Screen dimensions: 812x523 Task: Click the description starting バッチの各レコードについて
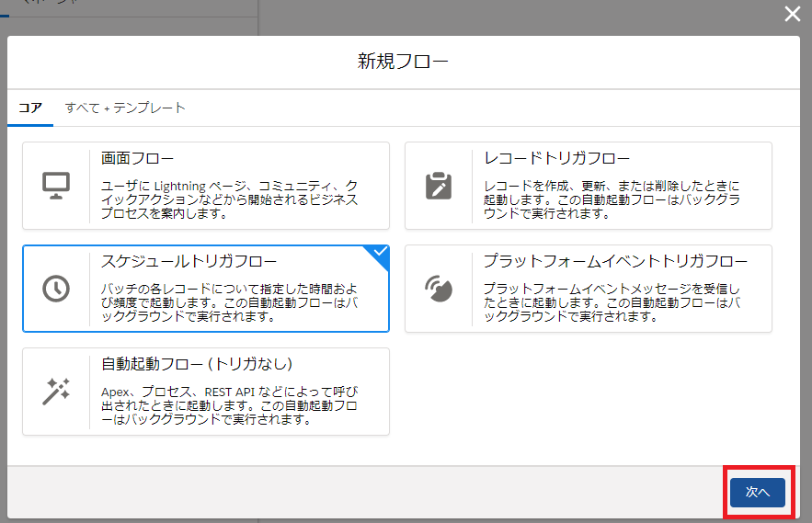(229, 302)
